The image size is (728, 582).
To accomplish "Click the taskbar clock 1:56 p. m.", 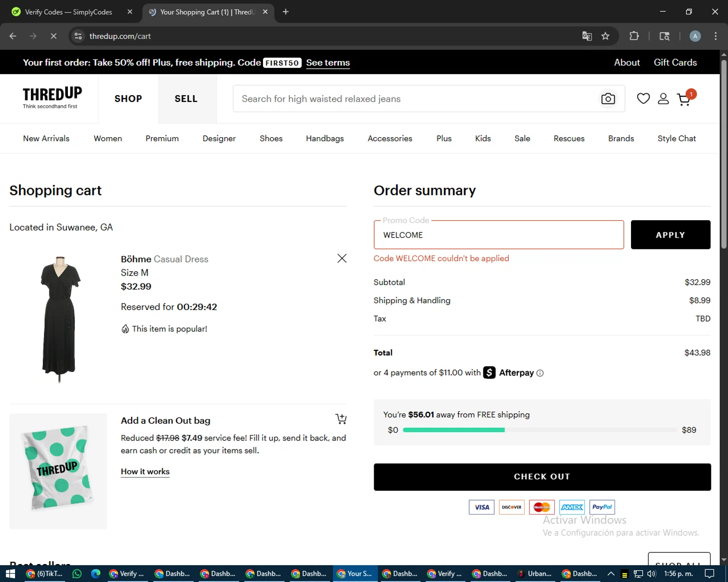I will click(678, 574).
